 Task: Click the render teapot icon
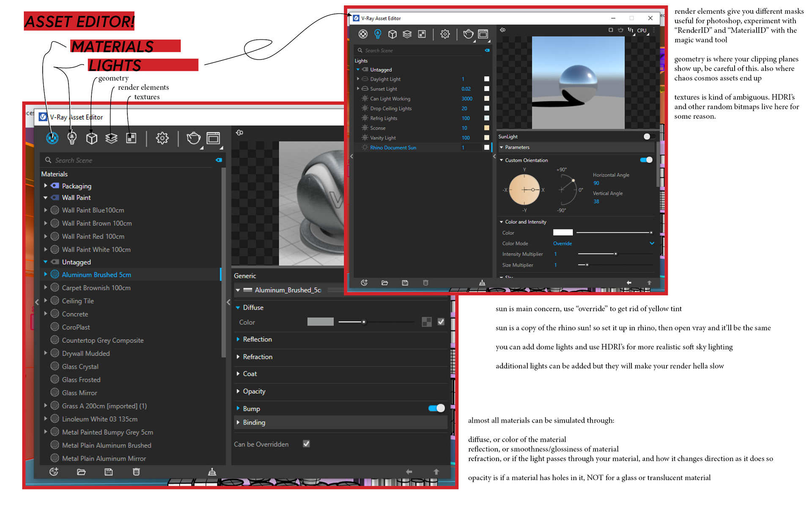(193, 138)
